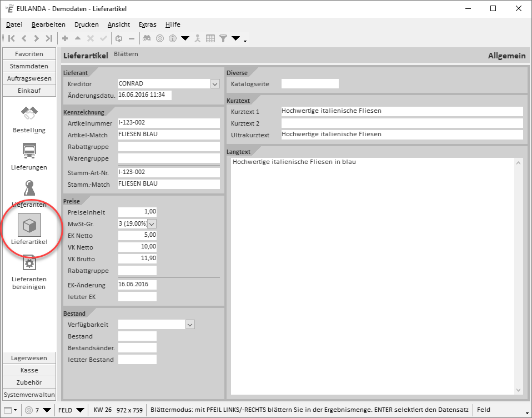Open the Extras menu
The image size is (532, 418).
pyautogui.click(x=148, y=24)
